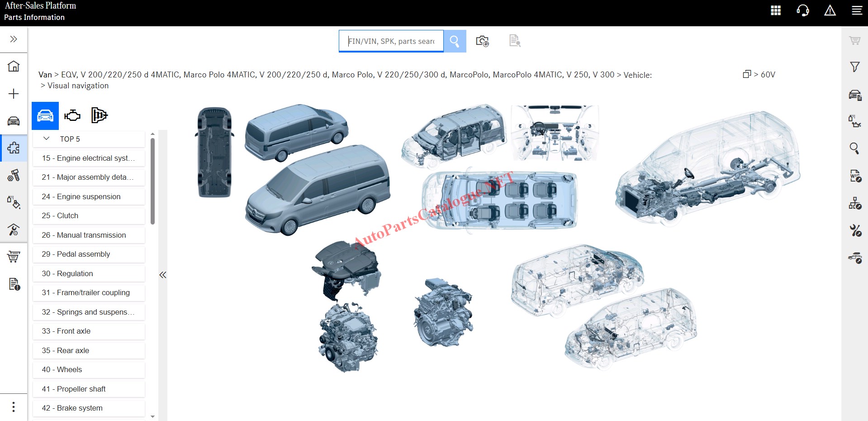Open the camera image search icon

(482, 41)
